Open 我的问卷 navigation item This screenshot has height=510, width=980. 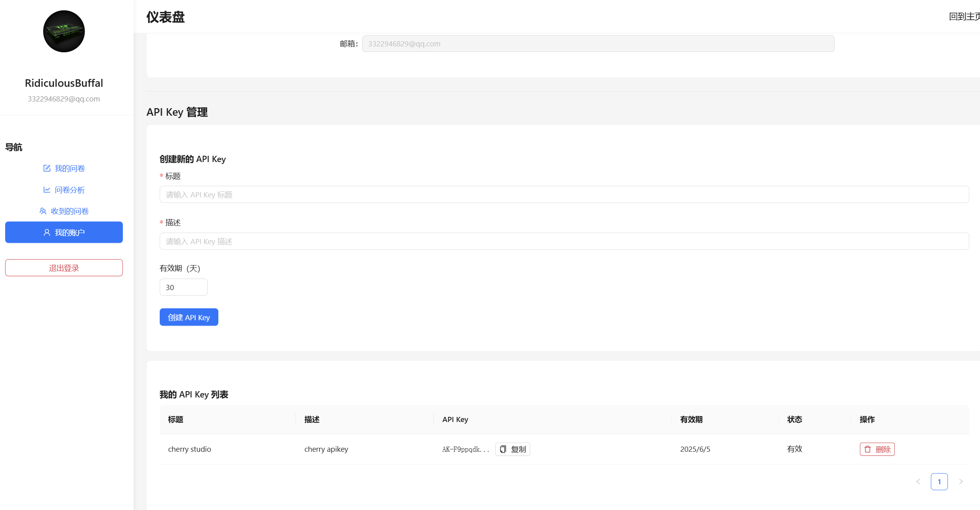tap(70, 168)
